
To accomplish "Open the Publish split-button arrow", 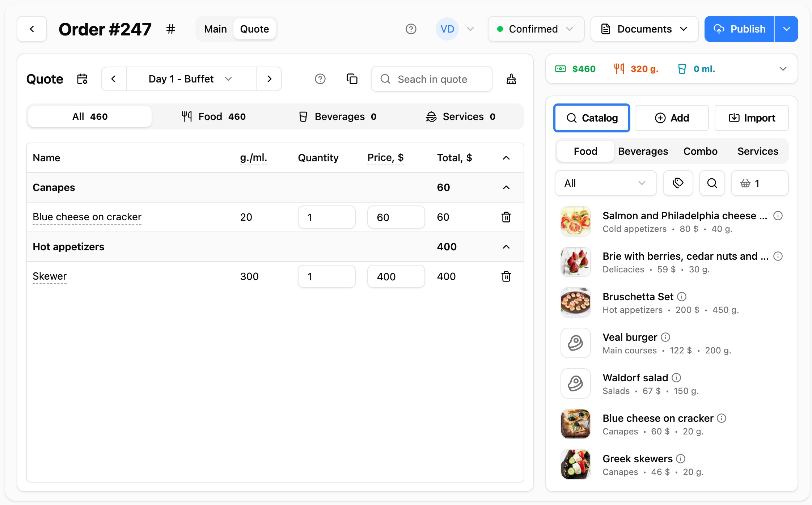I will (x=787, y=29).
